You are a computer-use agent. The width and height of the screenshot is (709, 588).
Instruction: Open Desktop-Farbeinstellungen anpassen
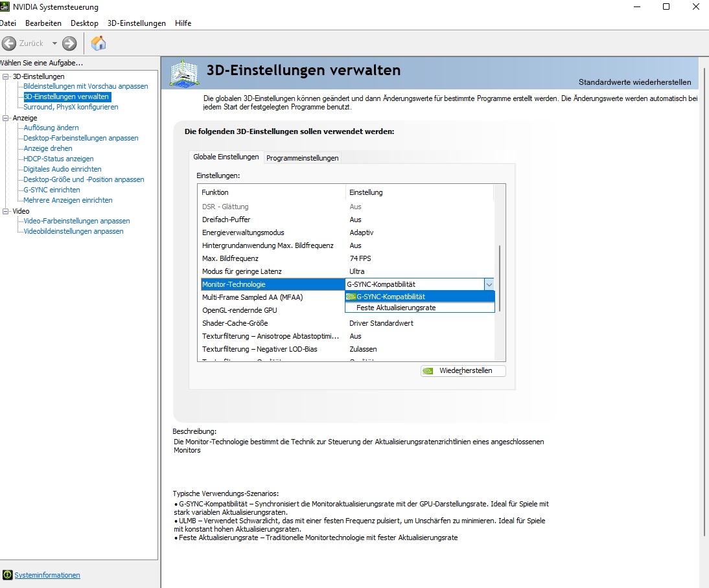[81, 138]
